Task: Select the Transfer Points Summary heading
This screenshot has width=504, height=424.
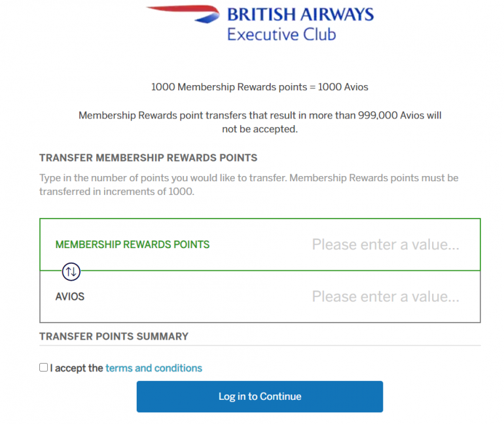Action: [x=114, y=336]
